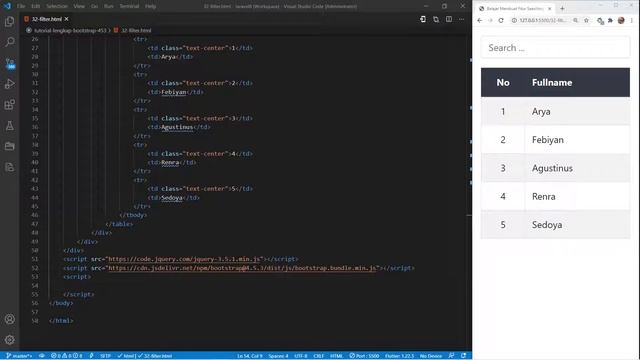
Task: Open the folder icon view in activity bar
Action: click(9, 146)
